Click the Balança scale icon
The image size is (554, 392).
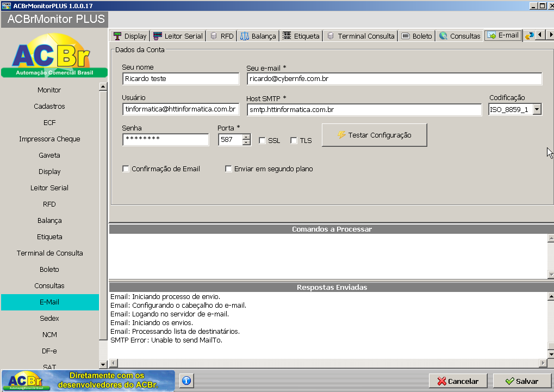(x=245, y=36)
